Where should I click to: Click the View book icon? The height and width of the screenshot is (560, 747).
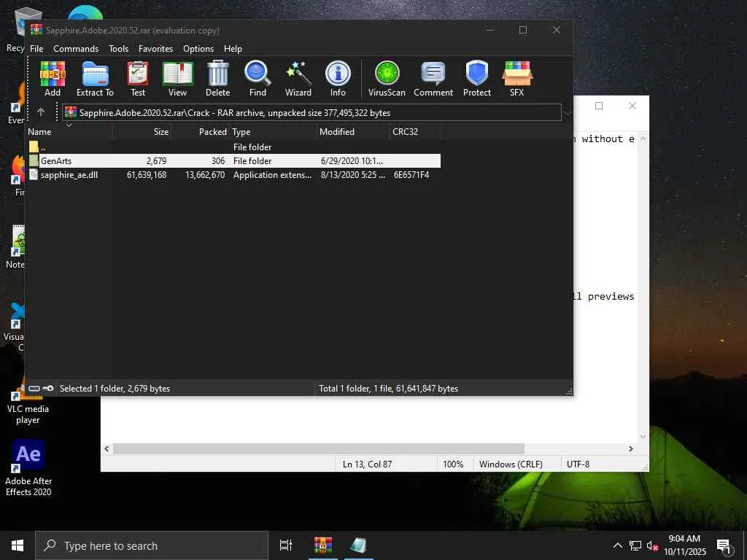pyautogui.click(x=178, y=79)
